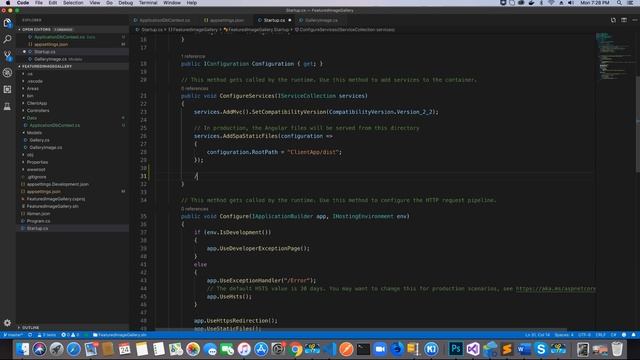The height and width of the screenshot is (360, 640).
Task: Open the notifications bell in status bar
Action: [x=634, y=335]
